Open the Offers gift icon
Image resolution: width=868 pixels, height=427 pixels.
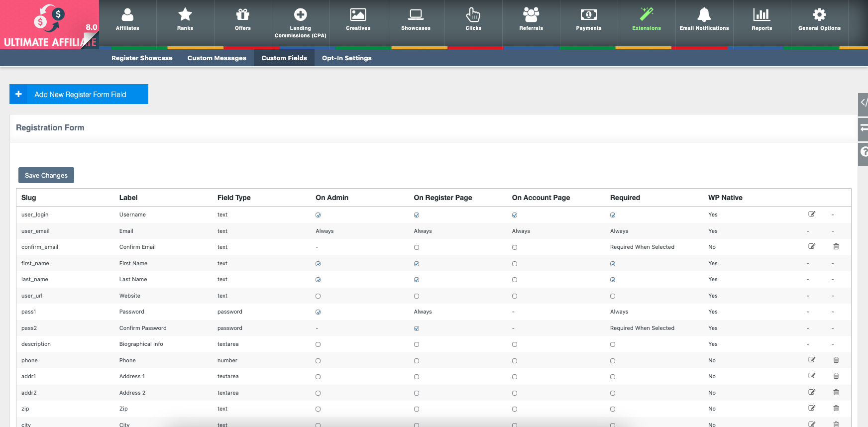tap(243, 15)
